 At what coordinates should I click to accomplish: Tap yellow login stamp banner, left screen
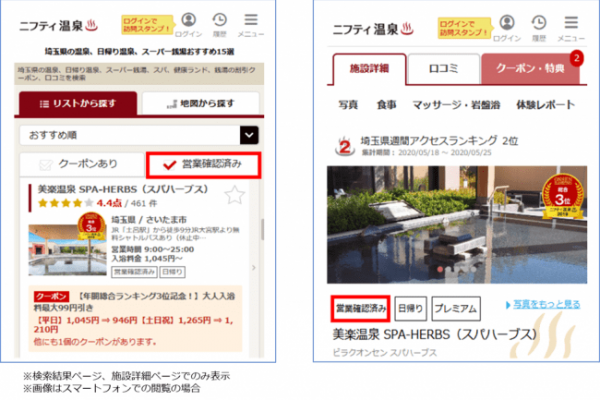[147, 24]
